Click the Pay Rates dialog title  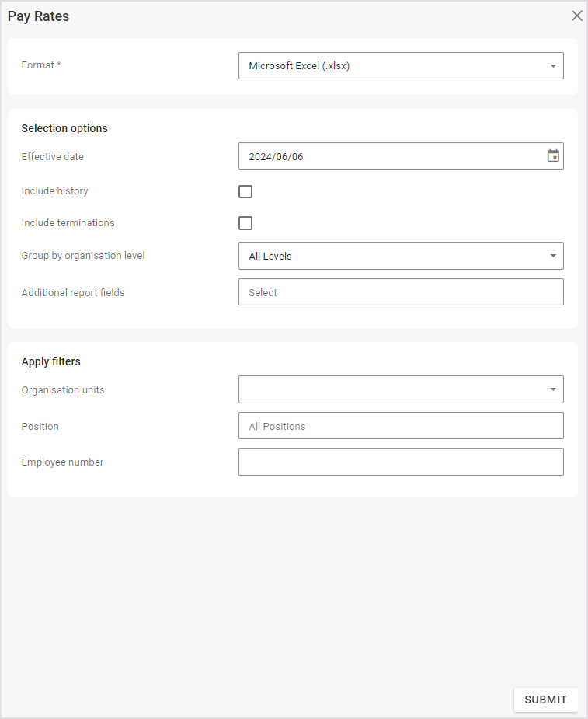pos(38,16)
